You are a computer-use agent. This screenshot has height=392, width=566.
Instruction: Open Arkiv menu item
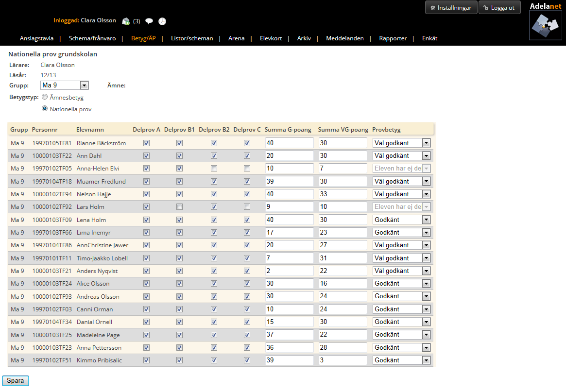(x=304, y=38)
